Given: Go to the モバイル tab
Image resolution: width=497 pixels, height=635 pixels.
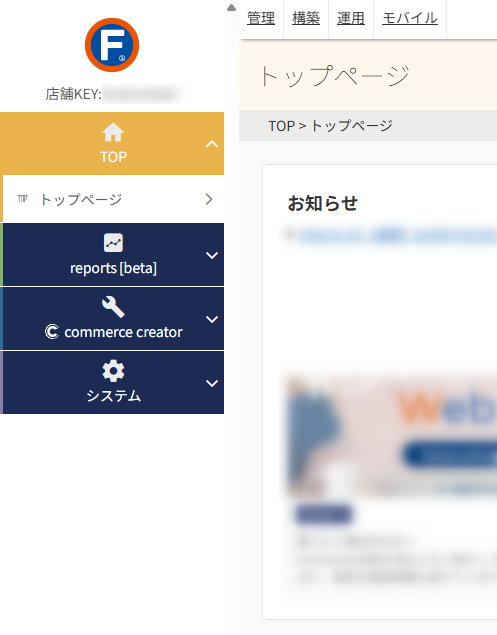Looking at the screenshot, I should [410, 18].
